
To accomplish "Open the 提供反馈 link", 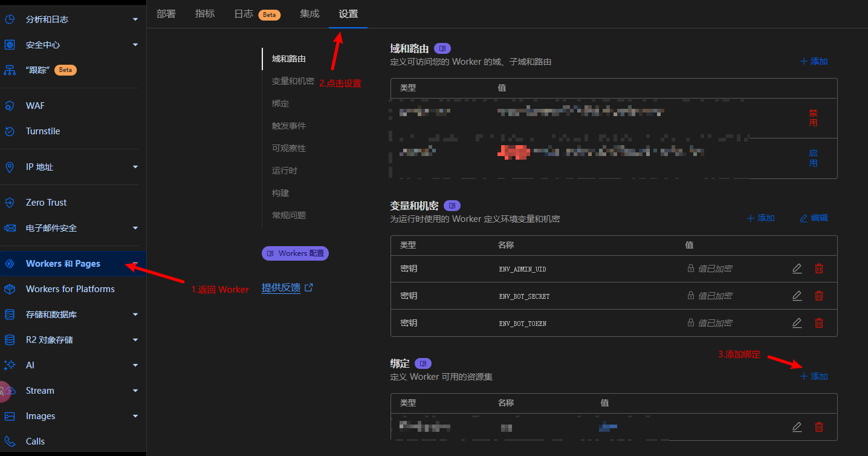I will click(287, 288).
